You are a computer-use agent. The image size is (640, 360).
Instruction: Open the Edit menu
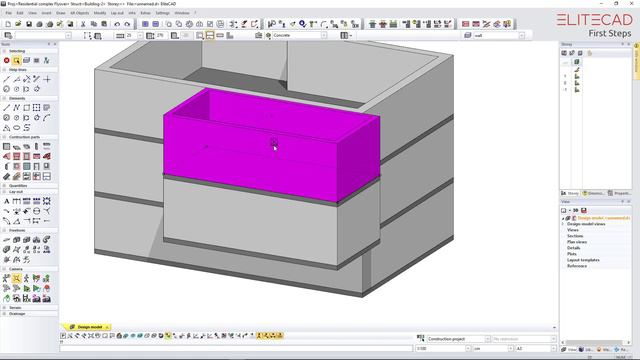pos(20,13)
